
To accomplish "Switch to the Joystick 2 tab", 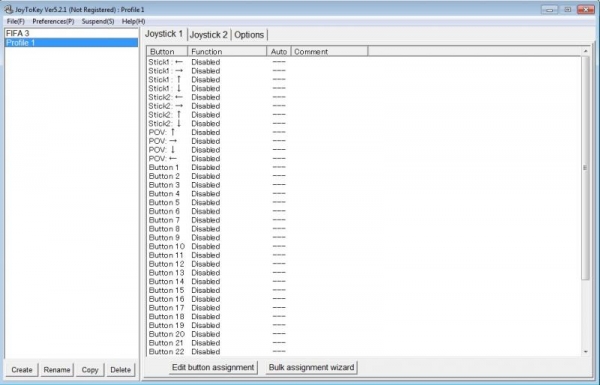I will 209,35.
